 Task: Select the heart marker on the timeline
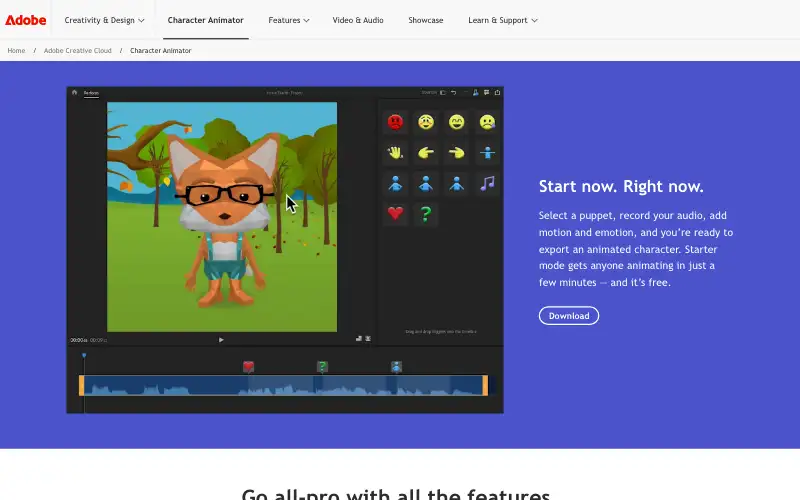coord(248,366)
